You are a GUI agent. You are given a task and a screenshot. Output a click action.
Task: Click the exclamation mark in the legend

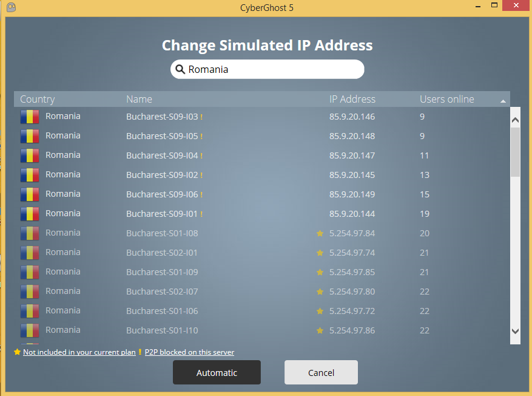coord(140,352)
